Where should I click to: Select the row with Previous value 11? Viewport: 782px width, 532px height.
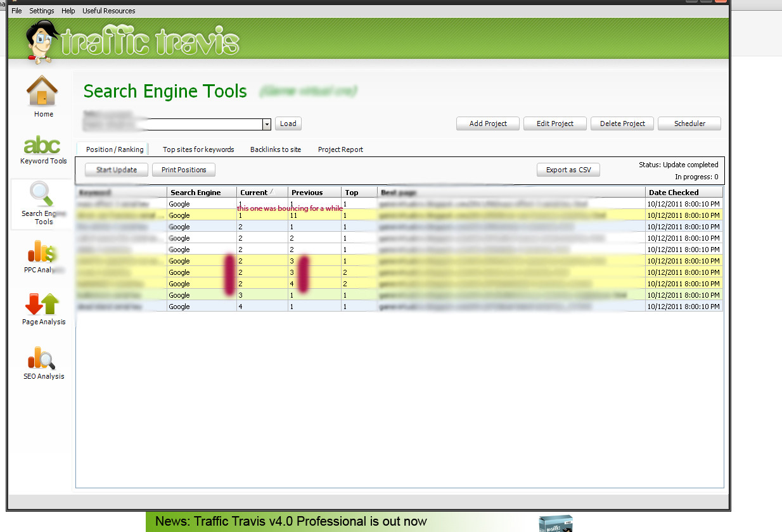point(399,215)
